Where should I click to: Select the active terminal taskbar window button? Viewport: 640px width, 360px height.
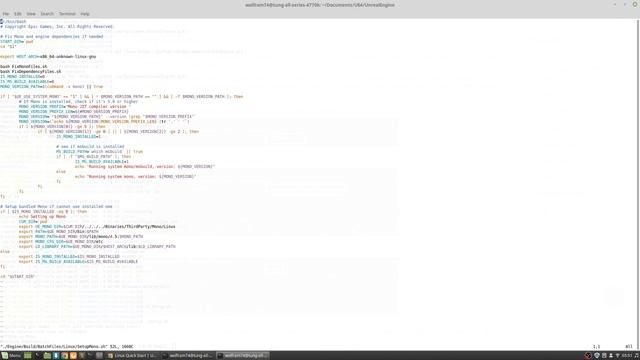pyautogui.click(x=242, y=356)
